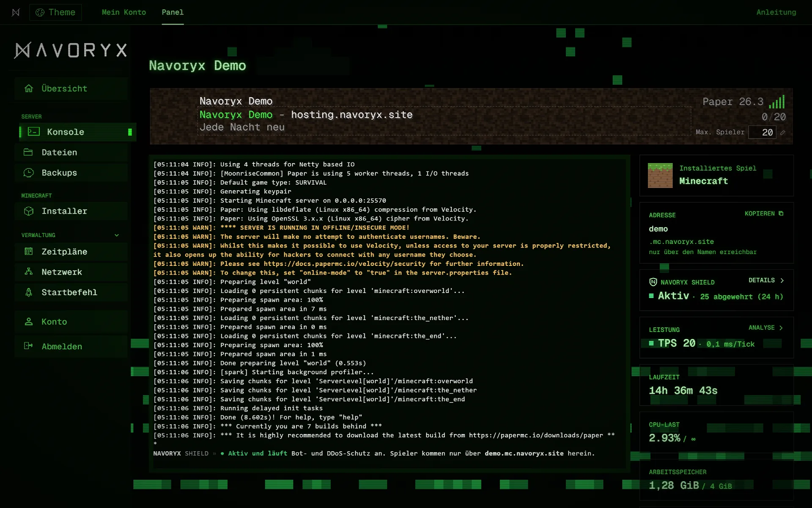Viewport: 812px width, 508px height.
Task: Click the 'TPS 20' performance value
Action: pos(676,343)
